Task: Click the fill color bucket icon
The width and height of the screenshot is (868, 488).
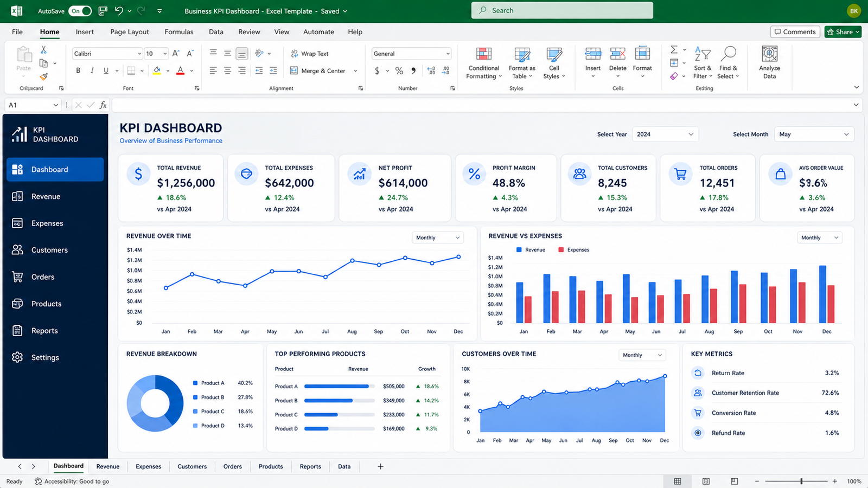Action: pos(157,70)
